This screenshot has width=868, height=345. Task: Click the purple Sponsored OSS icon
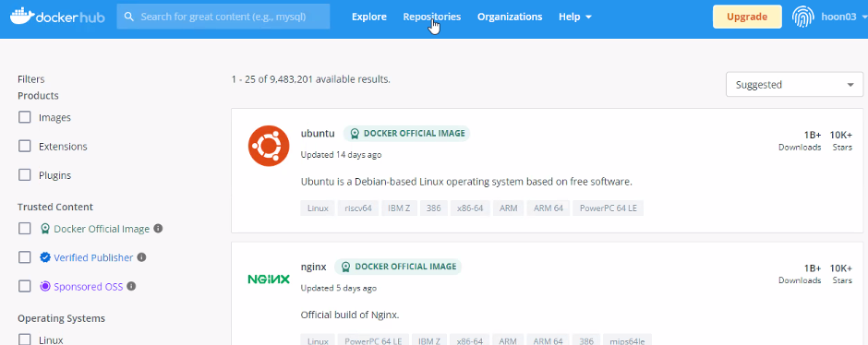click(45, 286)
